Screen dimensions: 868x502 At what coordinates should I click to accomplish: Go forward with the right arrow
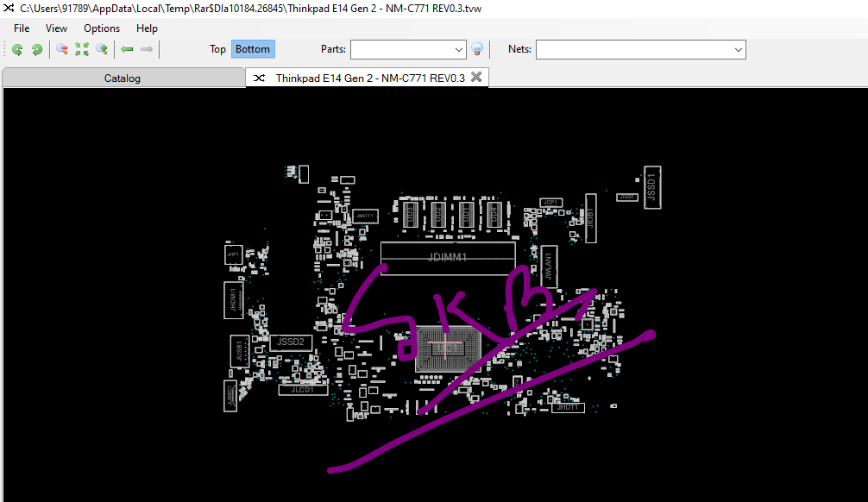[x=146, y=50]
